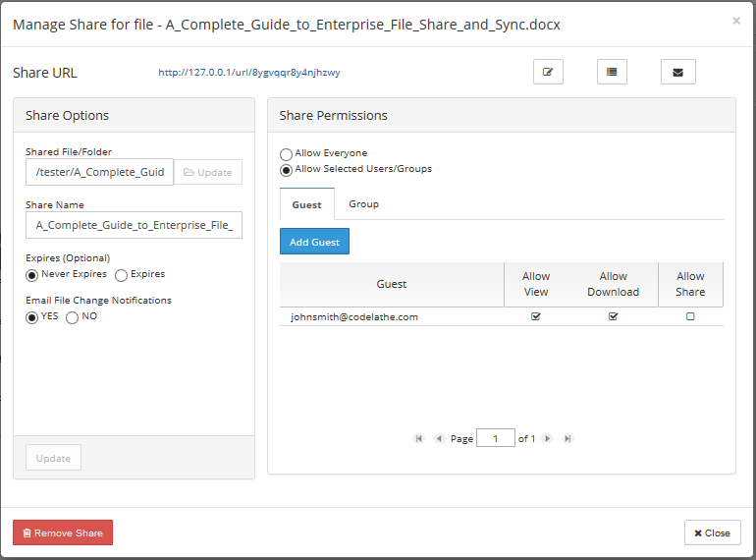756x560 pixels.
Task: Toggle Allow View for johnsmith@codelathe.com
Action: [536, 316]
